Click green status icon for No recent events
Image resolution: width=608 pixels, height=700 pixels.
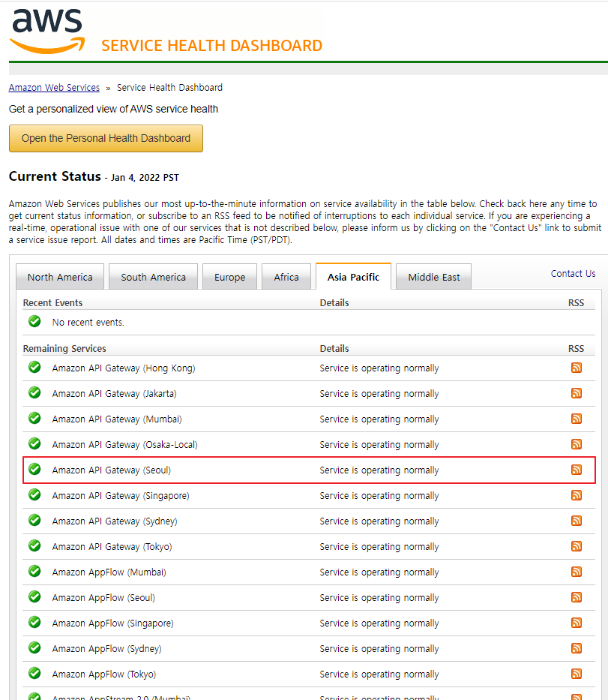tap(34, 321)
